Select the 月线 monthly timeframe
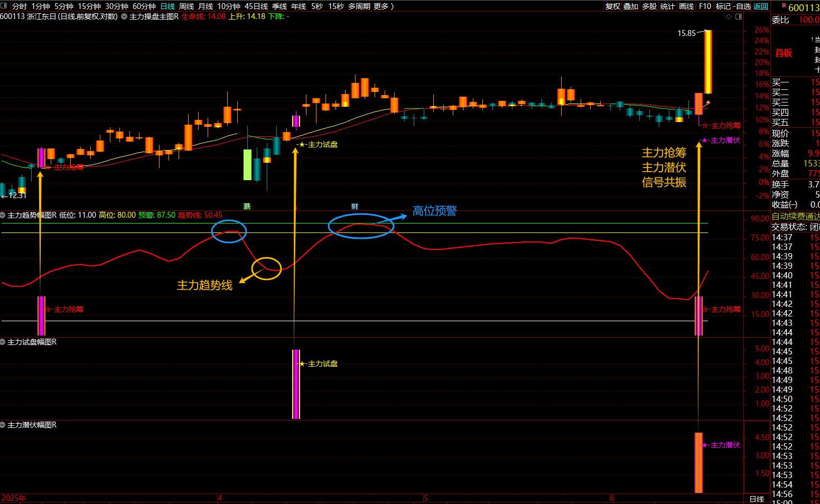This screenshot has height=504, width=820. (206, 6)
